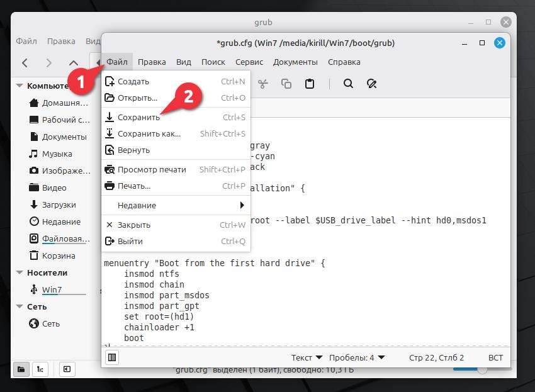Close the grub file manager window
The image size is (535, 392).
pyautogui.click(x=505, y=22)
